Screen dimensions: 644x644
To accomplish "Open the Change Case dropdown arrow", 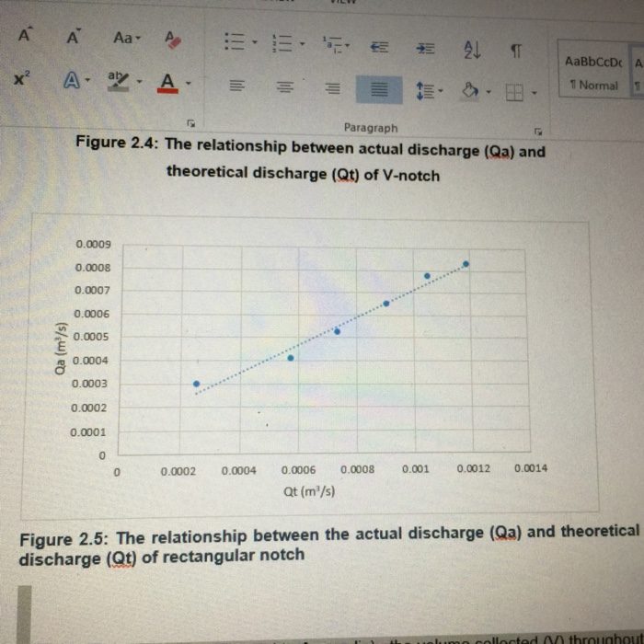I will pos(138,39).
